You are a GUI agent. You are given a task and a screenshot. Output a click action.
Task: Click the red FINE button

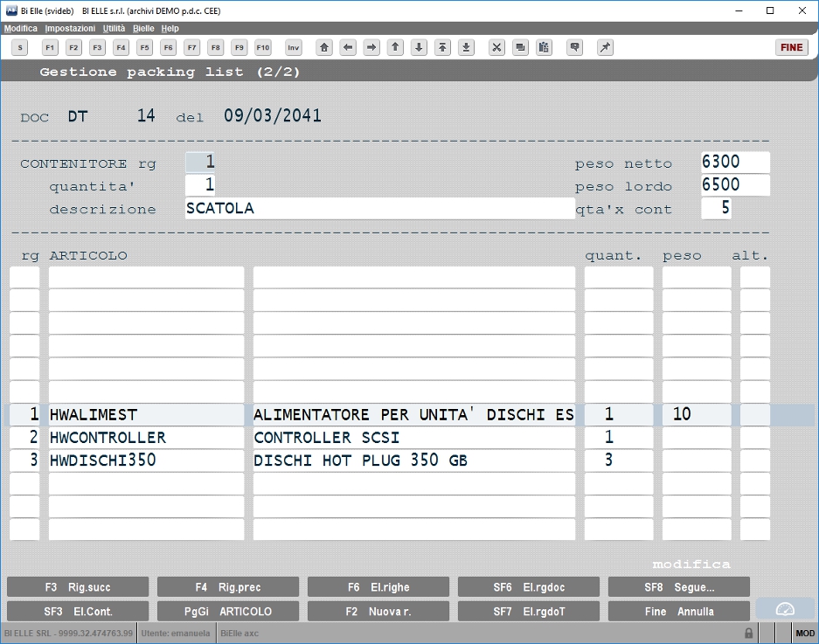click(x=792, y=47)
